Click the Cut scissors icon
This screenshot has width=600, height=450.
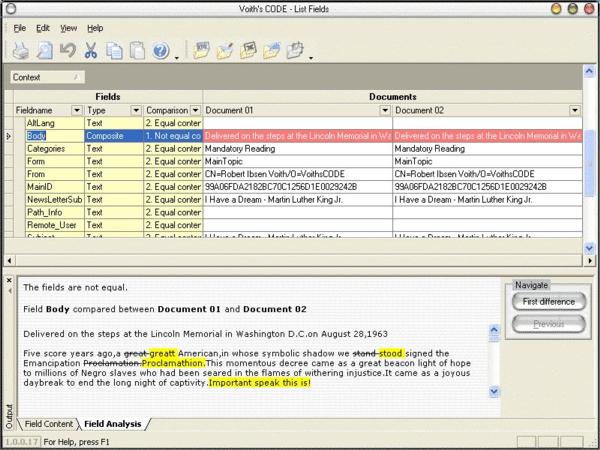pos(91,51)
